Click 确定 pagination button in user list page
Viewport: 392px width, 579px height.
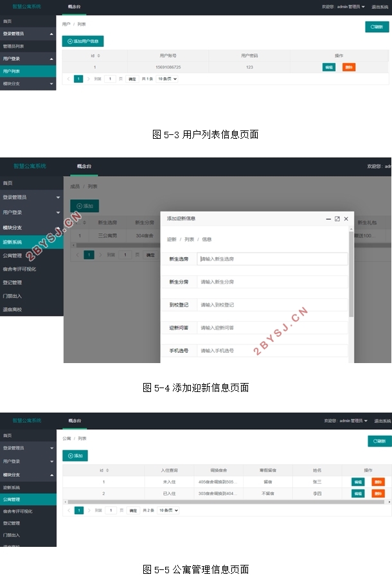pos(132,79)
